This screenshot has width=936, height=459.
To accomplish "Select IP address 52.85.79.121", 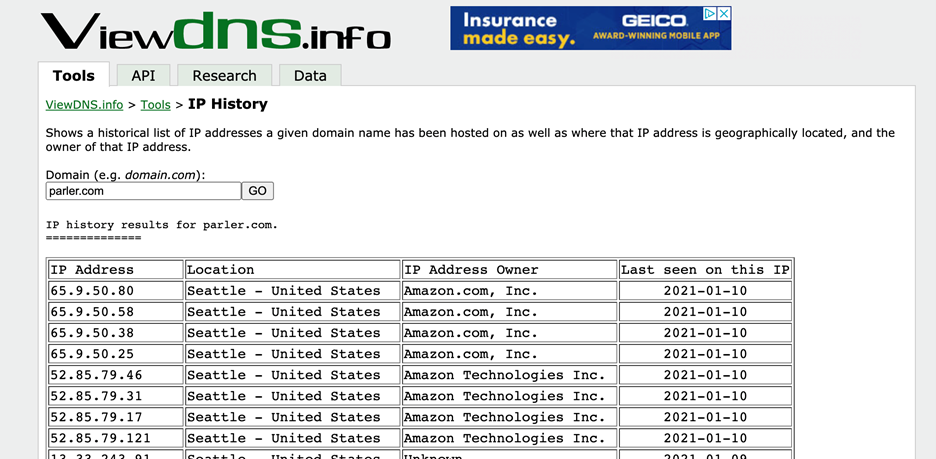I will [x=101, y=438].
